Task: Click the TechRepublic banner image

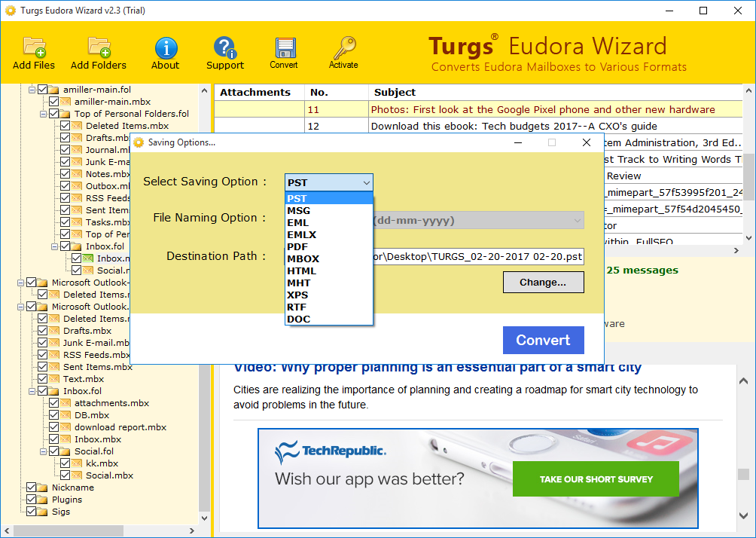Action: (x=478, y=478)
